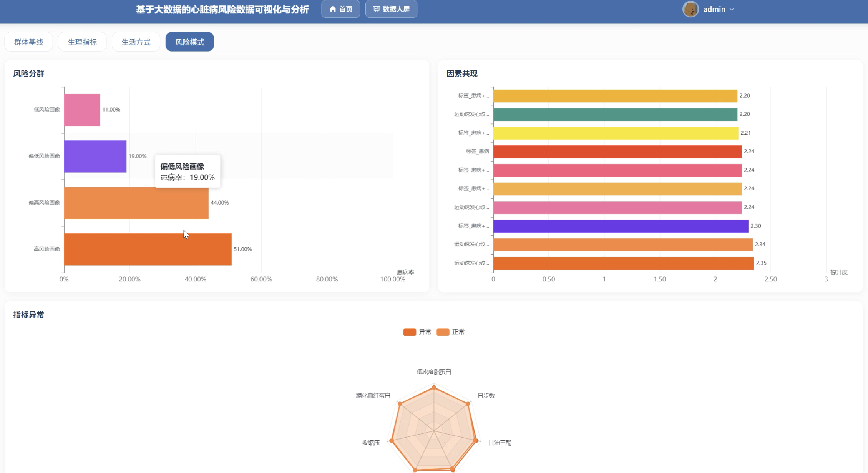The height and width of the screenshot is (473, 868).
Task: Click the green bar valued 2.20
Action: pyautogui.click(x=615, y=114)
